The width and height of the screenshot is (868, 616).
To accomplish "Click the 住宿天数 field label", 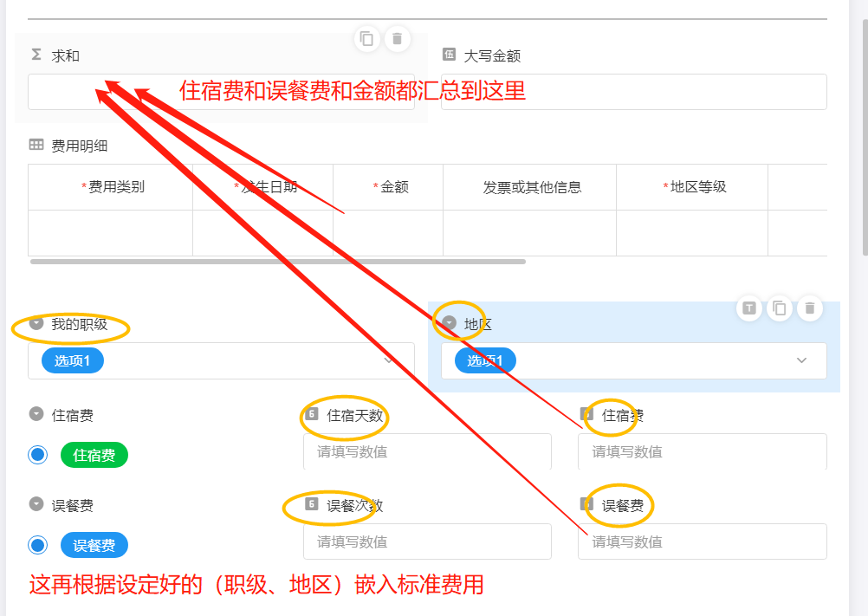I will pyautogui.click(x=355, y=416).
